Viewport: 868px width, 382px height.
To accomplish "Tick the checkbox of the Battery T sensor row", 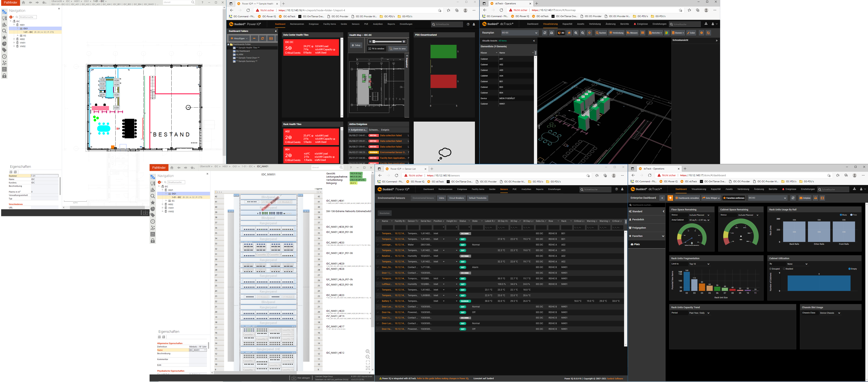I will (378, 301).
